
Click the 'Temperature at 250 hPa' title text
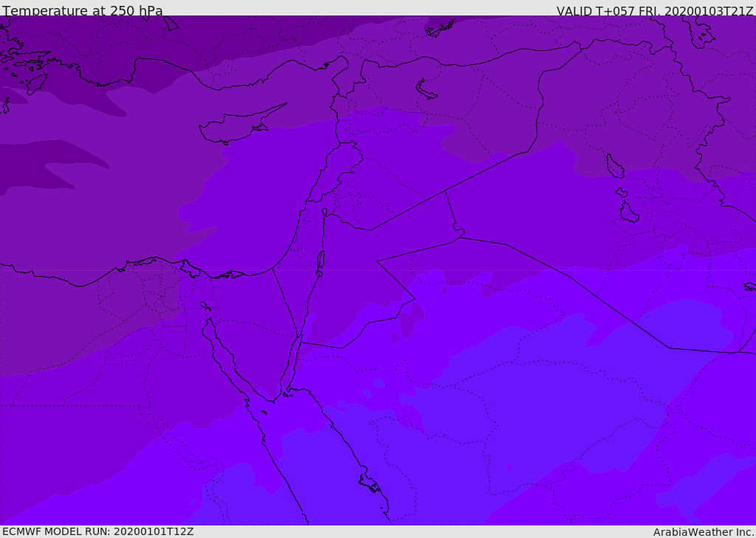click(x=83, y=10)
